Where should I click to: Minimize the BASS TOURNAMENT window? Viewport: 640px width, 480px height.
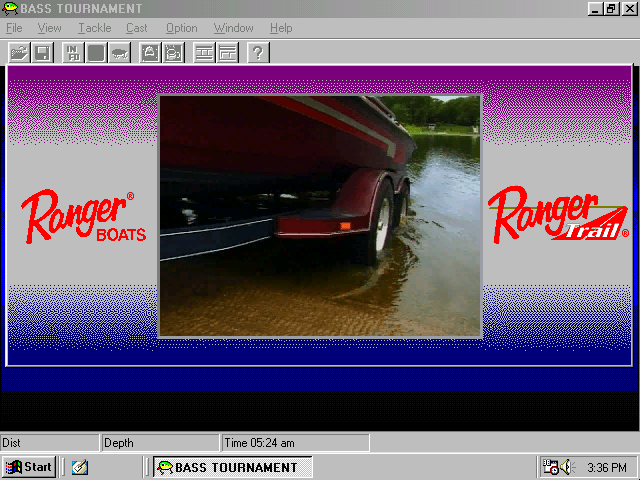click(x=595, y=9)
